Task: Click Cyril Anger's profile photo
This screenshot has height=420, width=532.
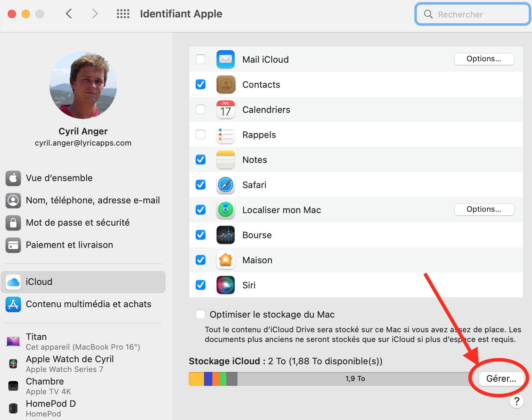Action: (x=83, y=85)
